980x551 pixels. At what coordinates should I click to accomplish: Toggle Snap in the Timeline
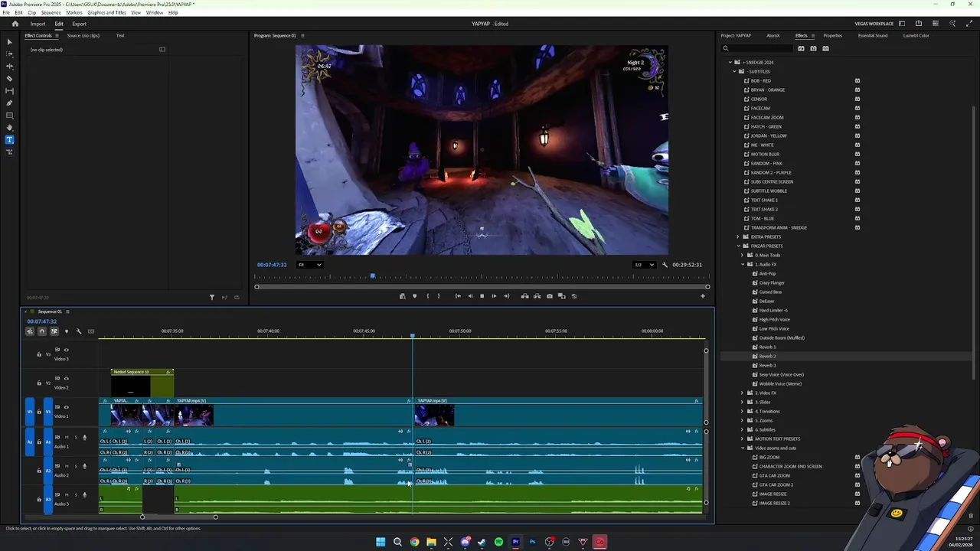coord(42,331)
